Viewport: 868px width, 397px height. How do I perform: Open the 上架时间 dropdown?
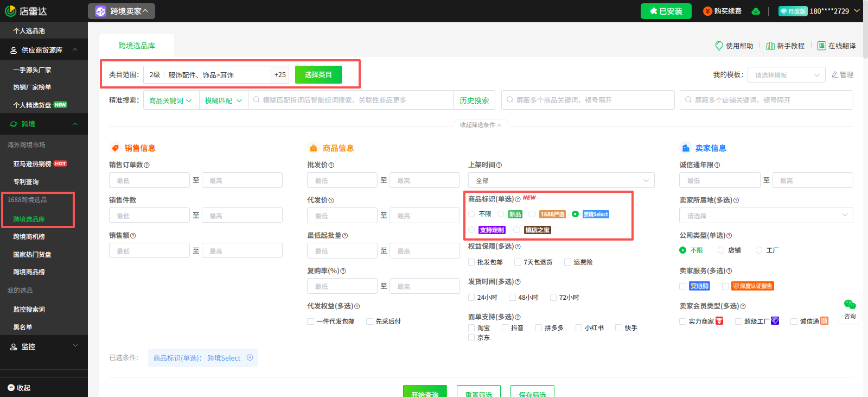(x=561, y=180)
